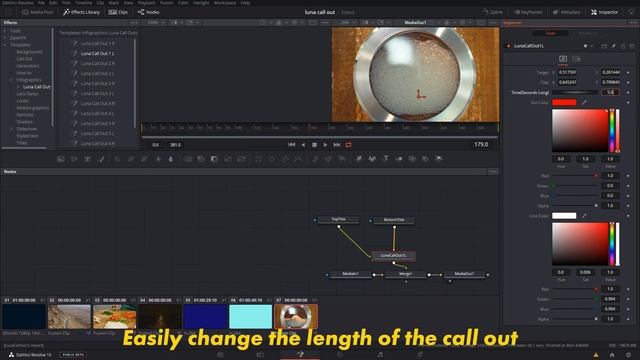Play forward
The width and height of the screenshot is (640, 360).
tap(325, 145)
